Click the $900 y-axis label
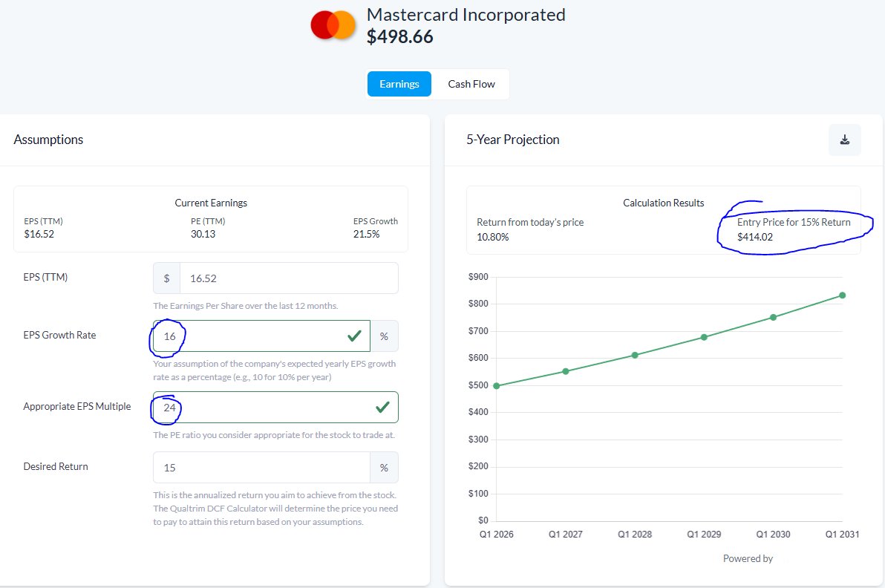This screenshot has height=588, width=885. [478, 277]
